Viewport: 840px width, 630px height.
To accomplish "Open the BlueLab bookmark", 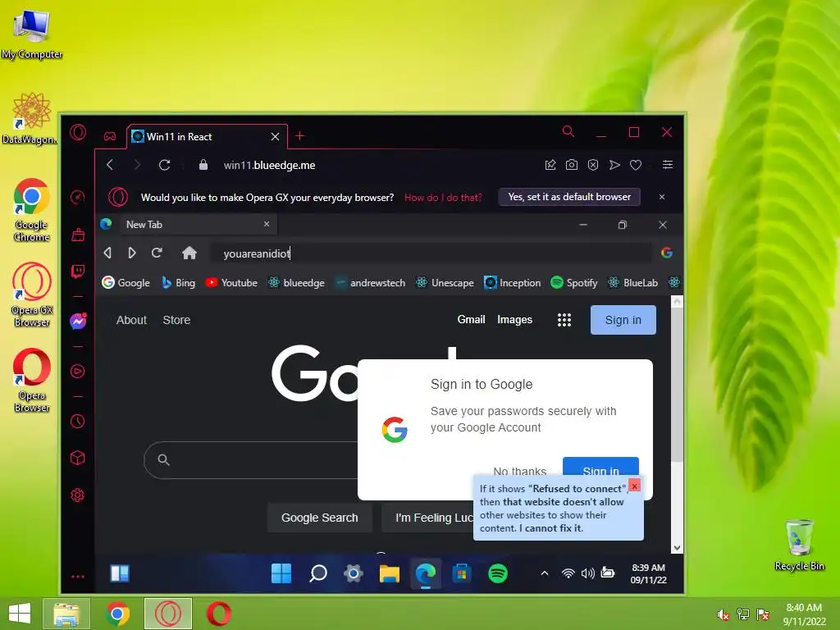I will 632,283.
